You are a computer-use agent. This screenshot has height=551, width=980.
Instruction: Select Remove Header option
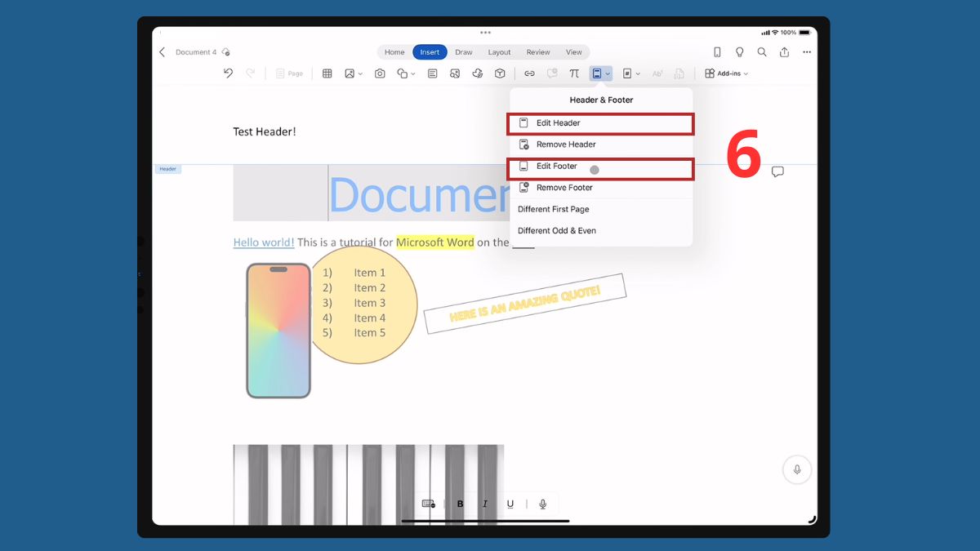coord(601,144)
